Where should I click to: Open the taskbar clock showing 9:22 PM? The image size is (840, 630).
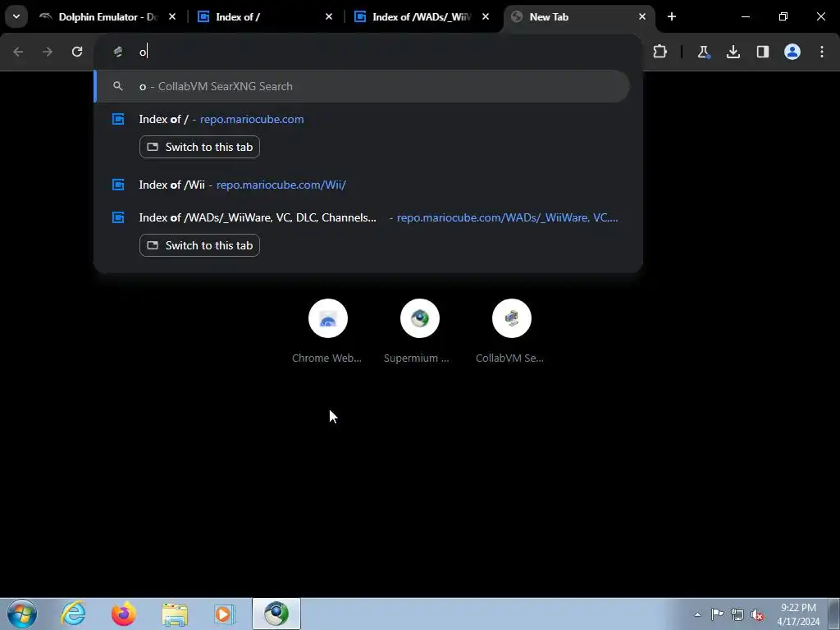(x=798, y=614)
